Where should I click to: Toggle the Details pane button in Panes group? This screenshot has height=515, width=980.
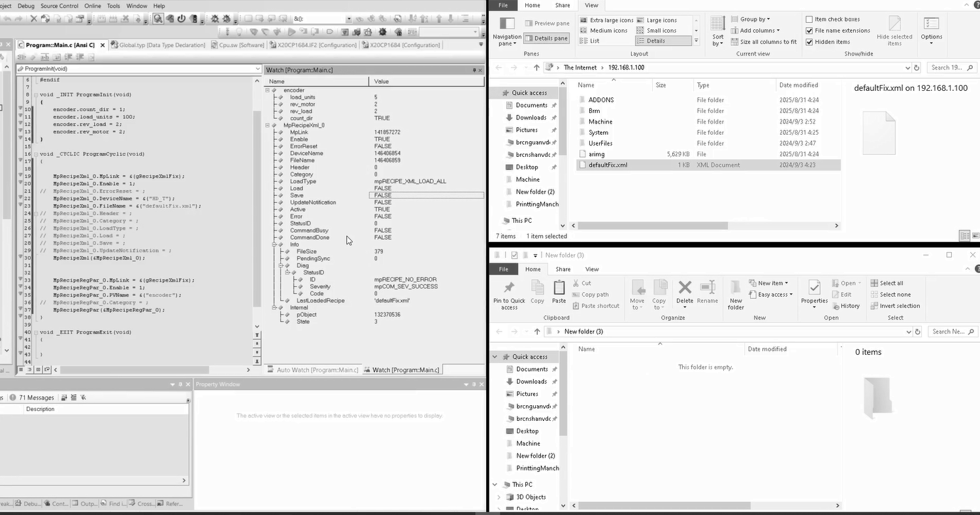547,39
